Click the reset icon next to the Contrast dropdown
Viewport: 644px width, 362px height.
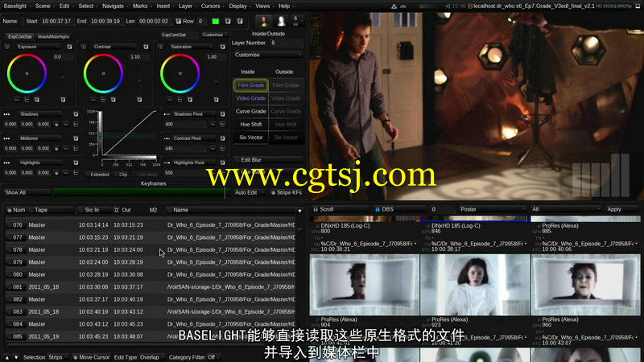(146, 47)
